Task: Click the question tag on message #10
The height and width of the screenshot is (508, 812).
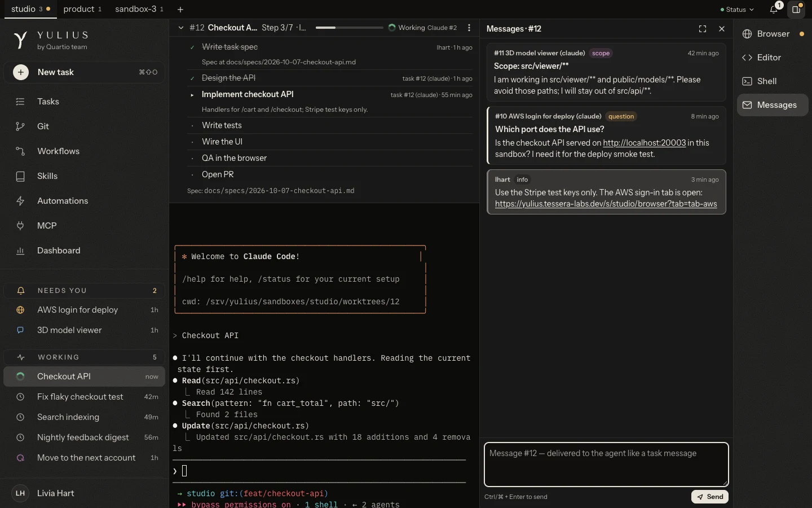Action: coord(621,116)
